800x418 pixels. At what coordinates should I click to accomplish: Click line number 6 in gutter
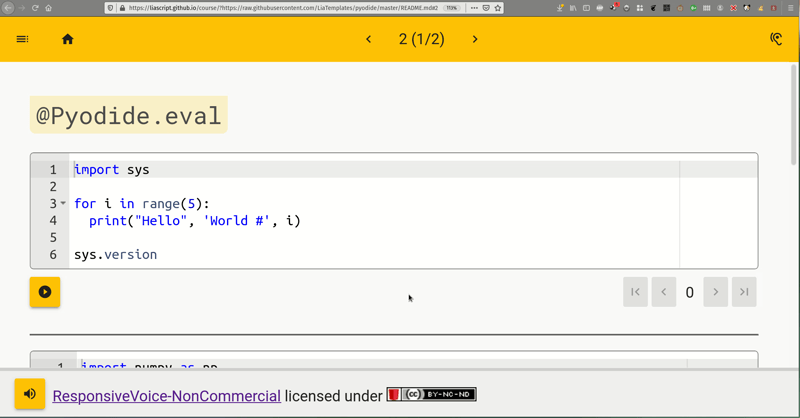[x=53, y=254]
